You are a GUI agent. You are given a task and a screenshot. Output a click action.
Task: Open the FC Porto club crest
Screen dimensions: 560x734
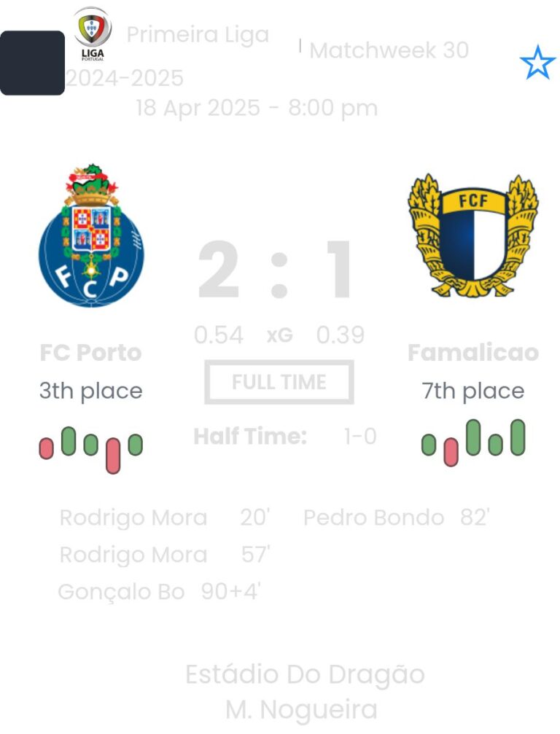(91, 235)
